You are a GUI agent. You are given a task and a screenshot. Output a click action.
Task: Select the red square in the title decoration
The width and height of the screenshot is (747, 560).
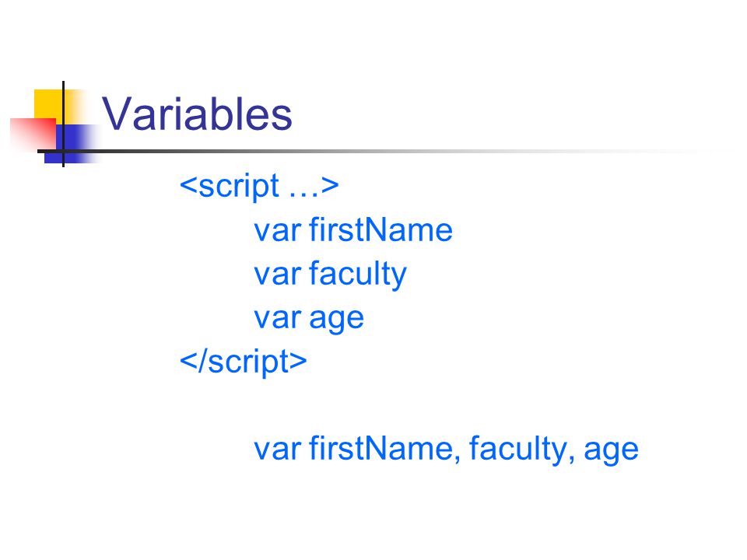[x=33, y=134]
